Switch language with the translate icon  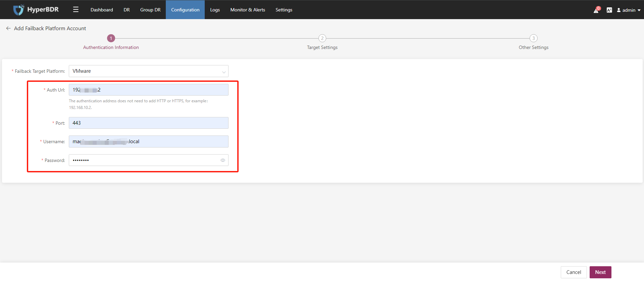(609, 10)
